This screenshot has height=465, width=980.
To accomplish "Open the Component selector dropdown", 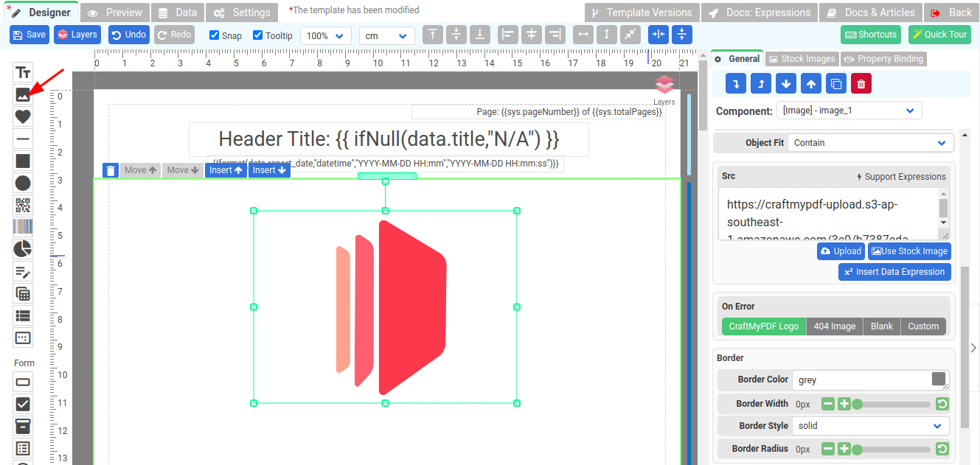I will tap(849, 111).
